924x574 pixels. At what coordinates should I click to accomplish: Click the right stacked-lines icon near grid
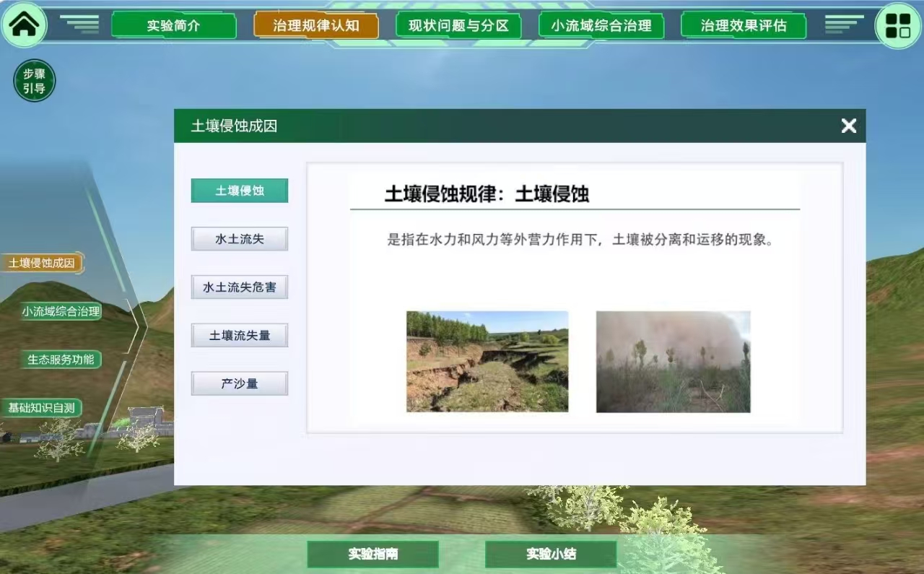click(843, 24)
